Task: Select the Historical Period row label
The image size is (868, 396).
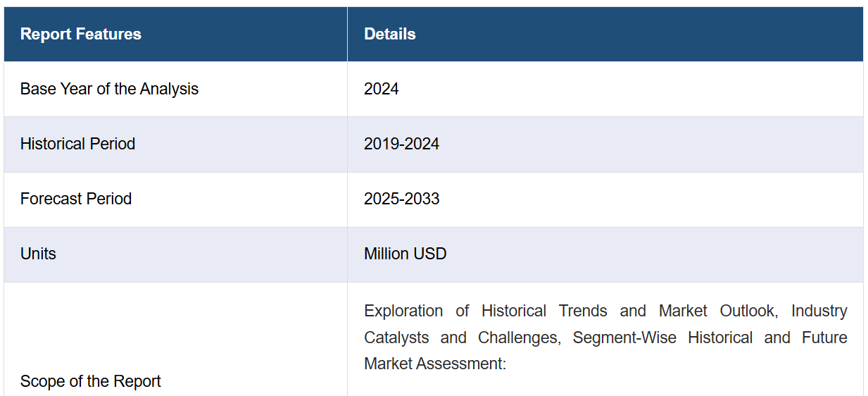Action: [x=77, y=144]
